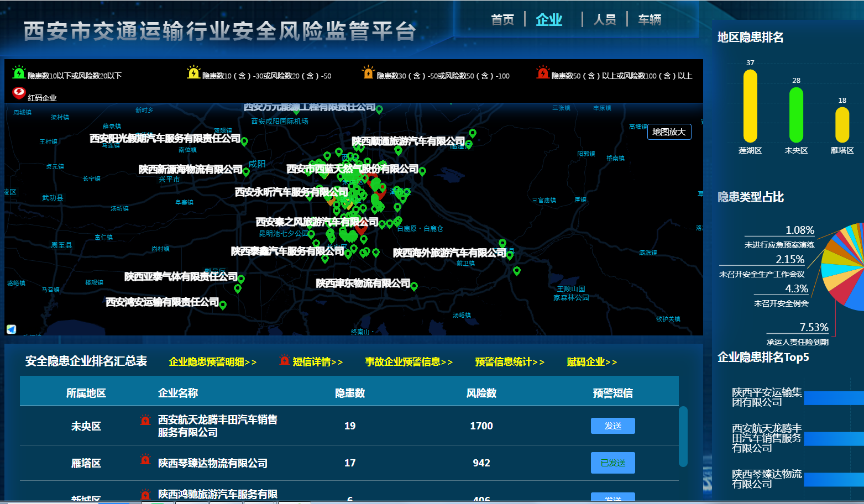The width and height of the screenshot is (864, 504).
Task: Open the 短信详情>> link
Action: pos(318,362)
